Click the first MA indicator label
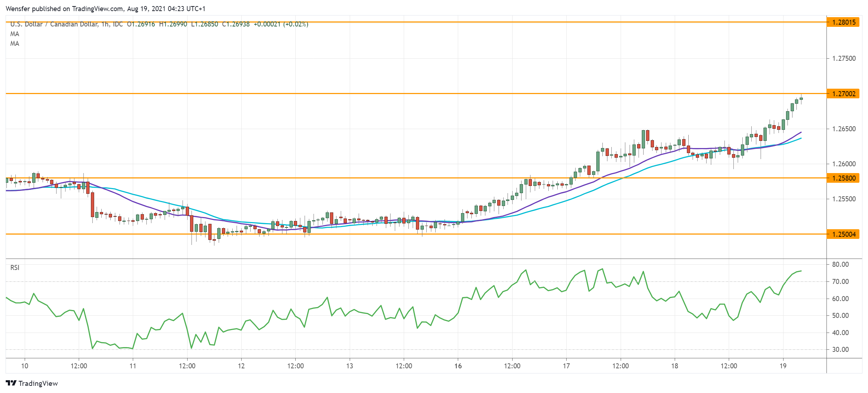 [15, 34]
